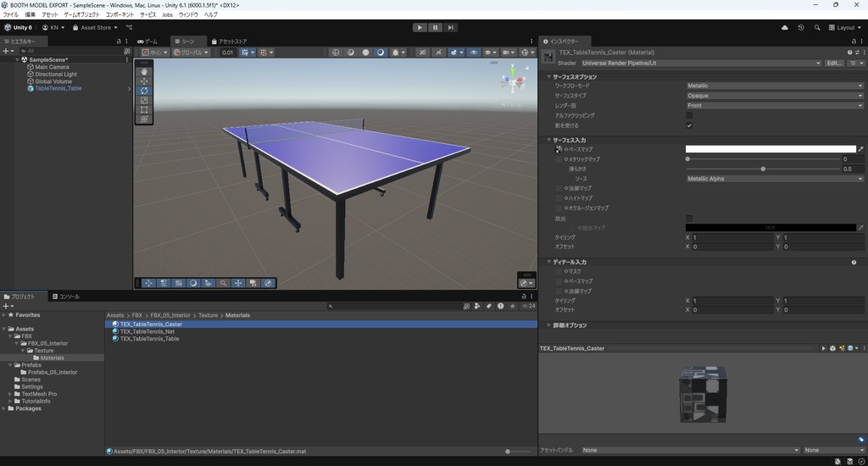Click the scene orientation gizmo

click(513, 82)
